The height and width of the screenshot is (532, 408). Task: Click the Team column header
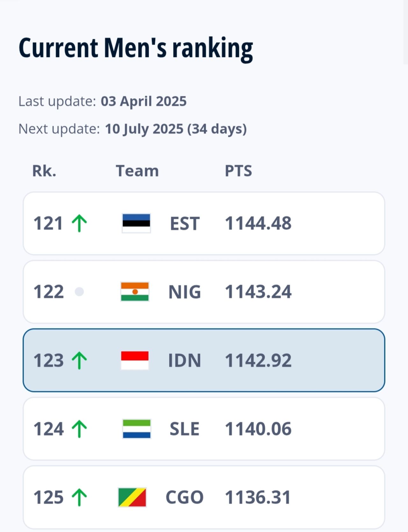[x=137, y=171]
